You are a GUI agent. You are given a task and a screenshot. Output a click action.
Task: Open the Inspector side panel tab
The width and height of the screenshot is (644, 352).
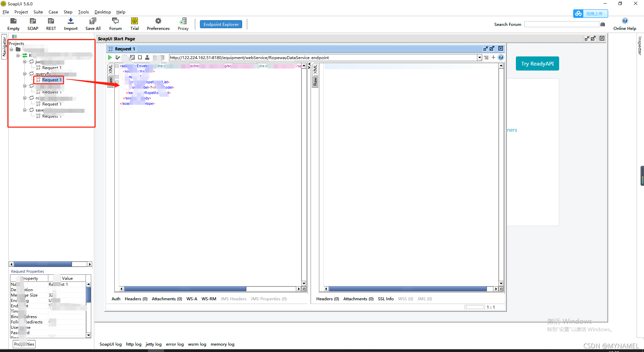[x=640, y=46]
